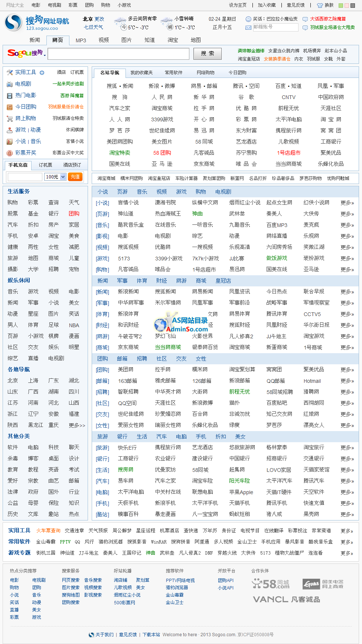The height and width of the screenshot is (644, 362).
Task: Expand 更多 in the 新闻 row
Action: point(347,292)
